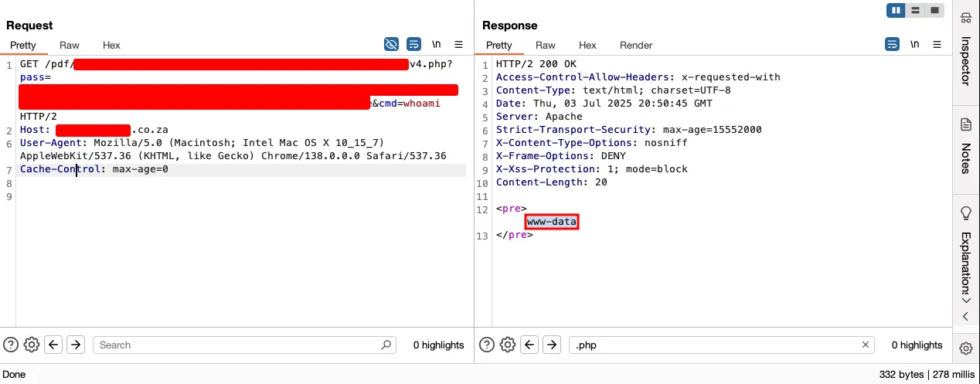Clear the Response .php search text
980x384 pixels.
point(866,345)
